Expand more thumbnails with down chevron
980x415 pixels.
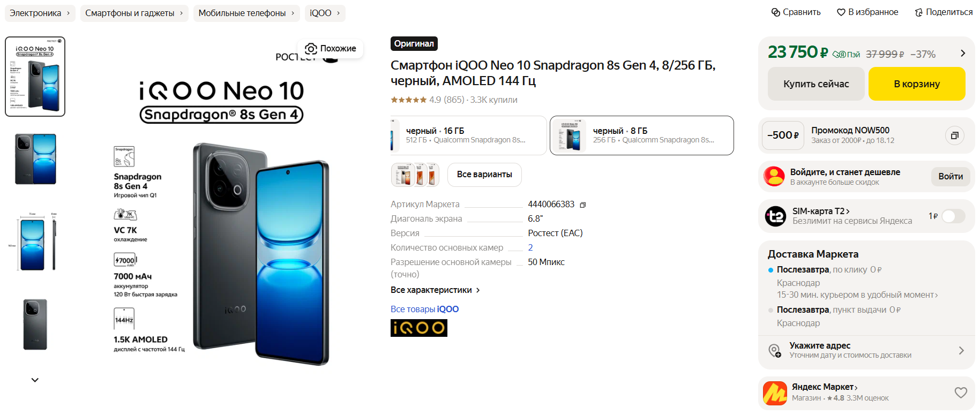pyautogui.click(x=35, y=380)
